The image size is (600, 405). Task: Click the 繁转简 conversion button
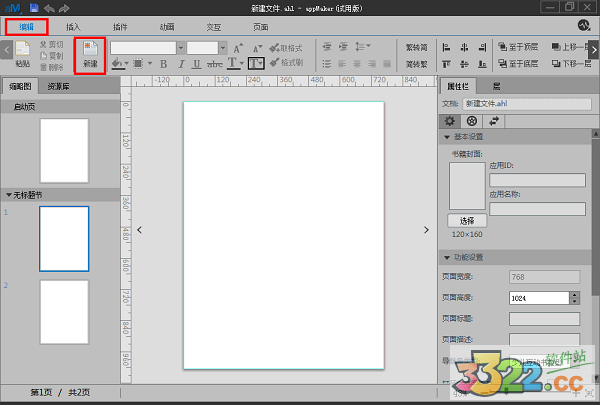click(x=415, y=47)
